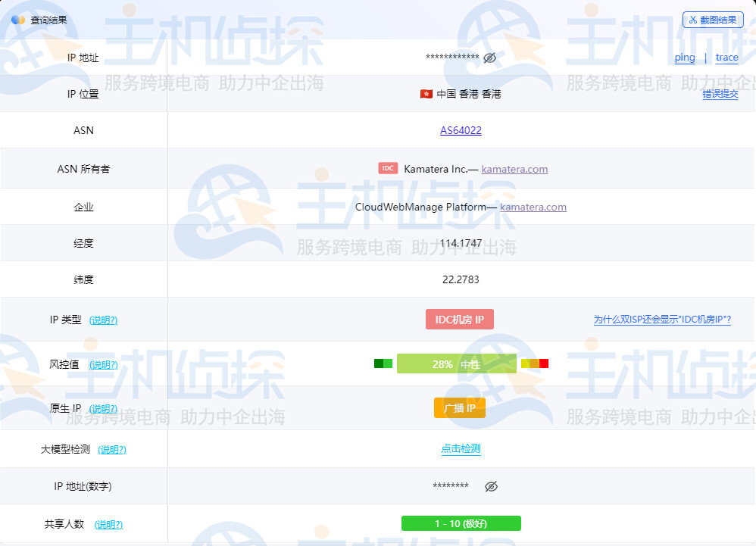
Task: Click the AS64022 ASN entry
Action: [x=459, y=131]
